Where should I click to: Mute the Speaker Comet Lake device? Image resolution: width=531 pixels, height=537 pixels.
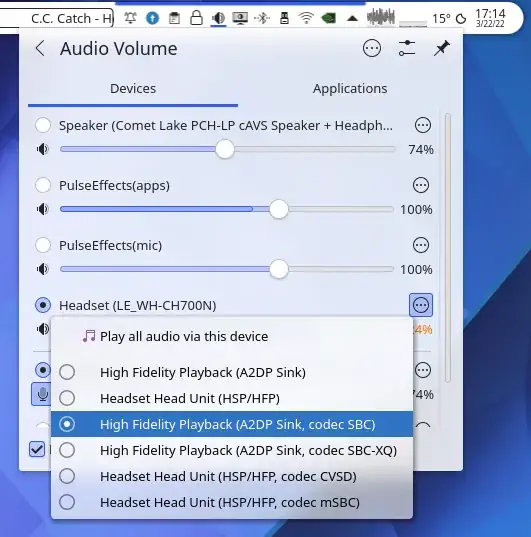click(x=43, y=149)
